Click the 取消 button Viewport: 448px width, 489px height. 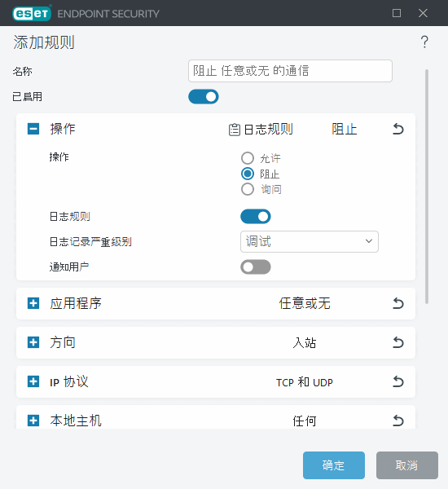click(406, 465)
